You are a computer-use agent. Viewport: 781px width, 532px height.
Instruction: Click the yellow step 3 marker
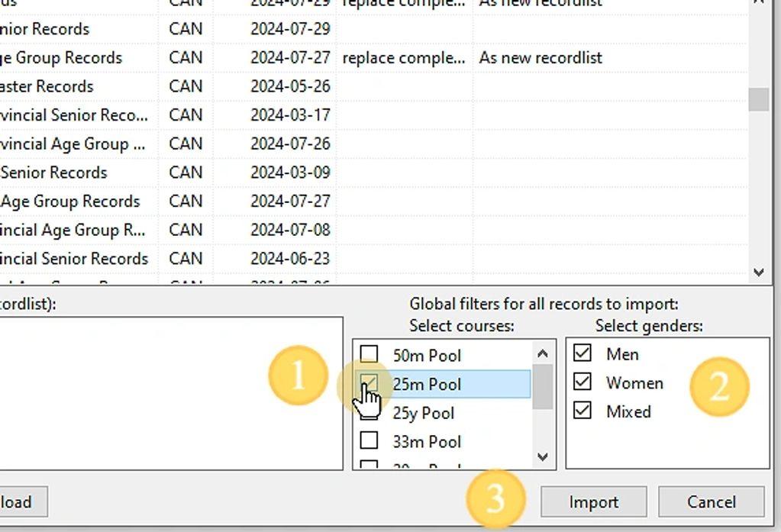coord(495,500)
